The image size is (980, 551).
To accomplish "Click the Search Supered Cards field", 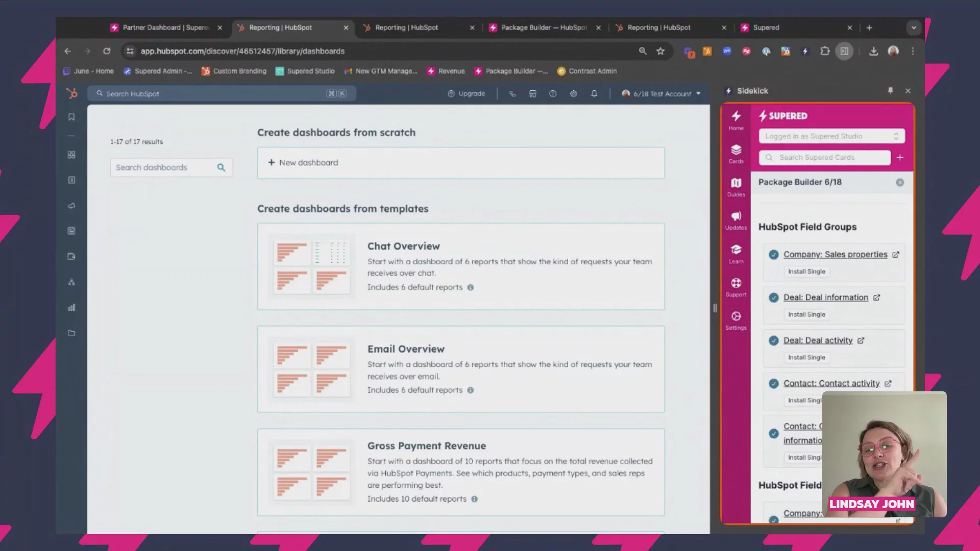I will pos(825,157).
